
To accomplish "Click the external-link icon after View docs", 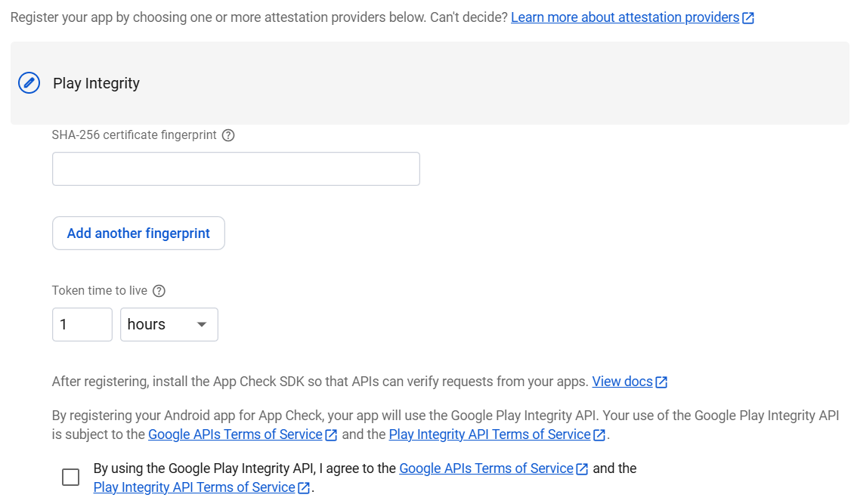I will click(661, 382).
